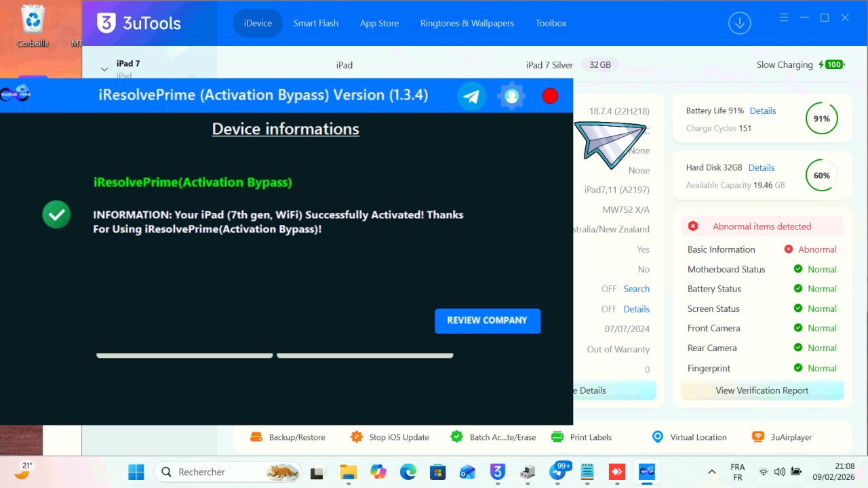Click the Abnormal status for Basic Information

point(810,249)
